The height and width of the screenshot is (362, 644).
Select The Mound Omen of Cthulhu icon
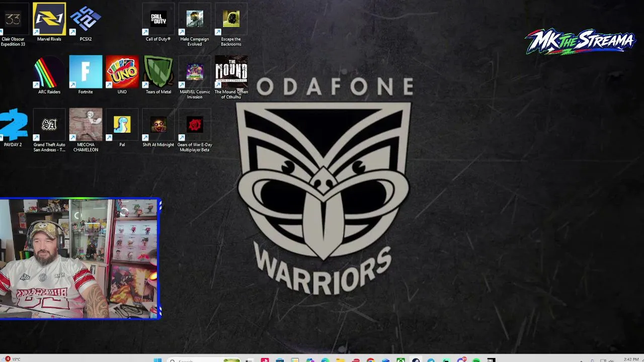(x=231, y=78)
